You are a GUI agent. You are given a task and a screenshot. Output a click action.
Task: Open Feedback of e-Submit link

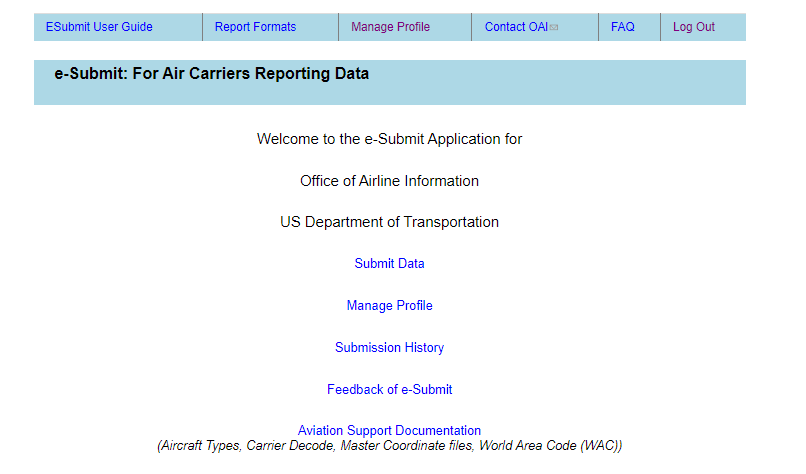pyautogui.click(x=390, y=390)
